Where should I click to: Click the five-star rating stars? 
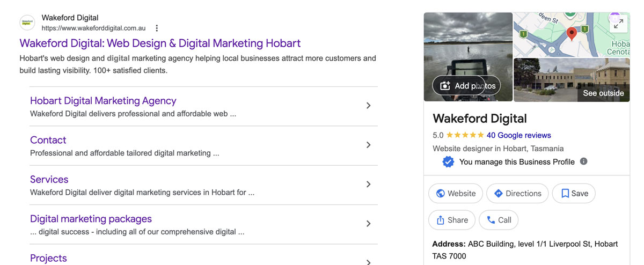tap(465, 135)
